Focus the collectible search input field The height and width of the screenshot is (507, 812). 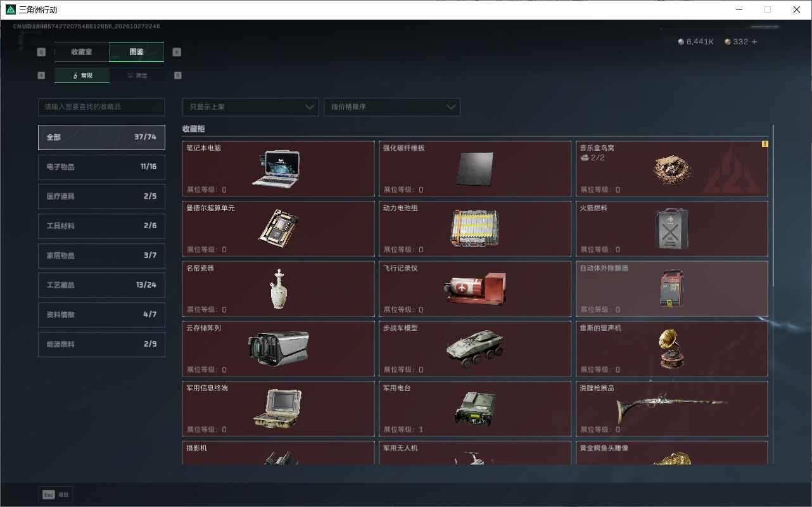[x=101, y=107]
